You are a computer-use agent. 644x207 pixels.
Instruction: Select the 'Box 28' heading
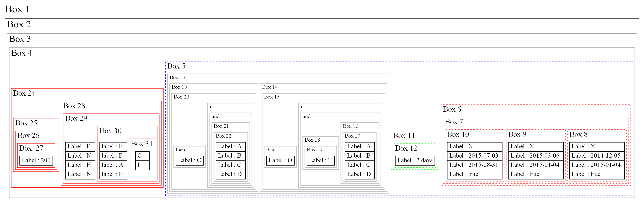click(74, 106)
